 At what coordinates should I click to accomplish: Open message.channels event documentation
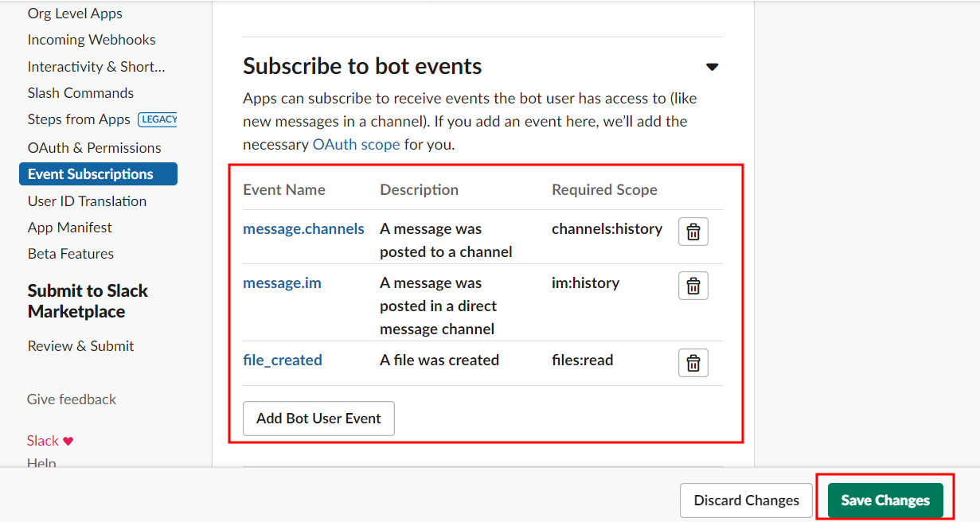pyautogui.click(x=303, y=228)
